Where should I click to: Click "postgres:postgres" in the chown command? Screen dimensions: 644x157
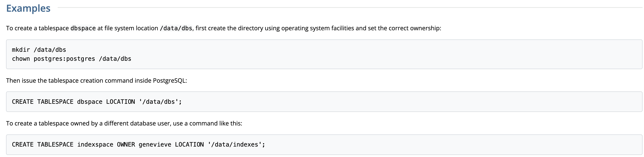tap(64, 59)
